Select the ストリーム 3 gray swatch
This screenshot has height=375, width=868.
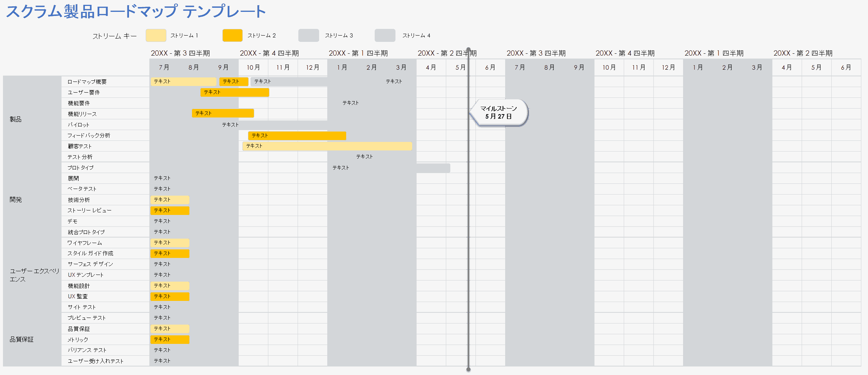point(309,36)
